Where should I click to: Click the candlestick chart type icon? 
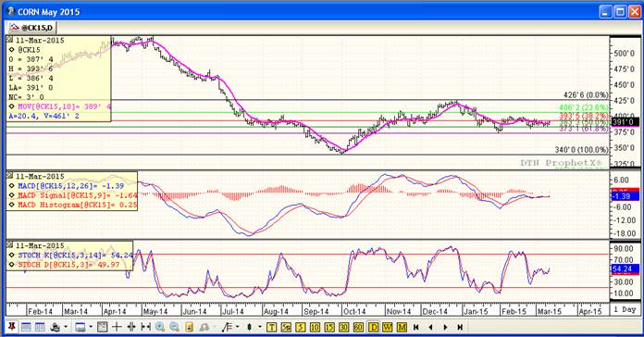[249, 327]
